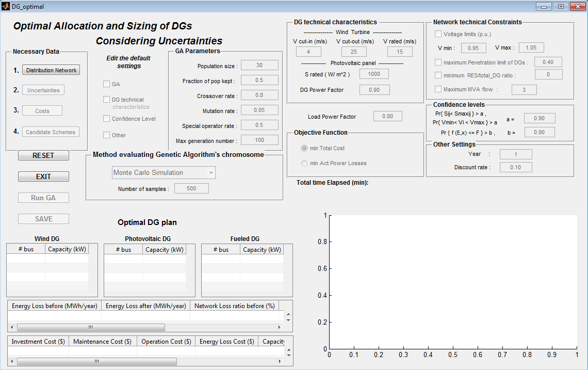Click the RES/total_DG ratio value field
Image resolution: width=588 pixels, height=370 pixels.
[549, 75]
